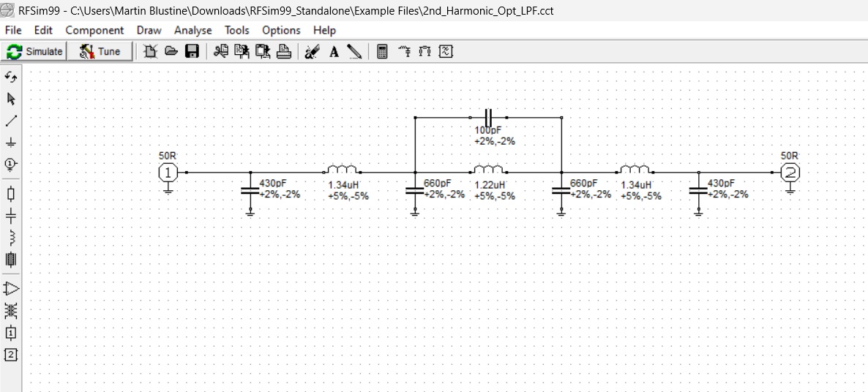This screenshot has height=392, width=868.
Task: Select the wire drawing tool in sidebar
Action: coord(10,121)
